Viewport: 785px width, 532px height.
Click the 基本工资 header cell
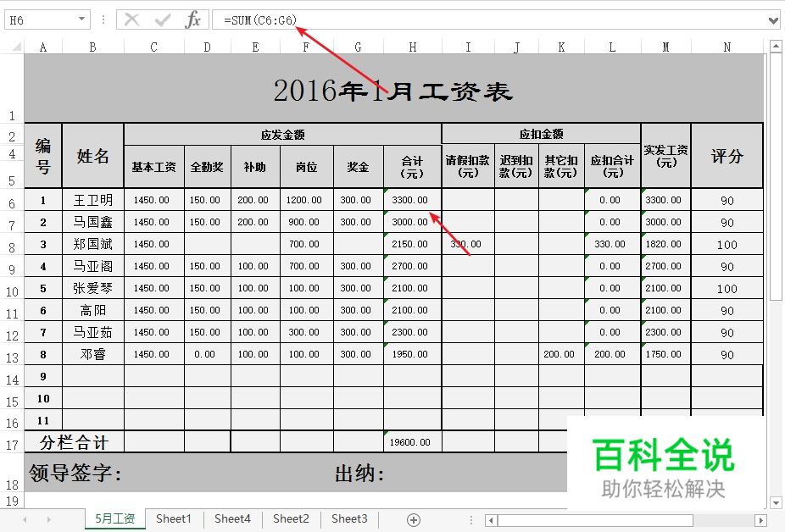coord(153,167)
